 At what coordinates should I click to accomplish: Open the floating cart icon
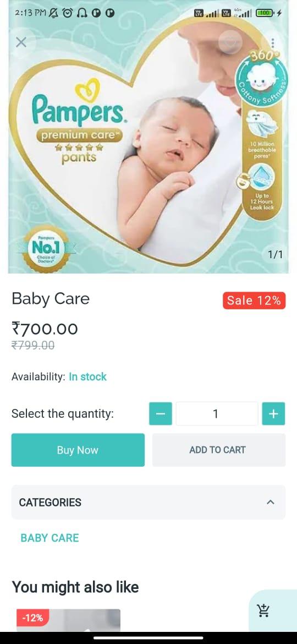tap(264, 610)
